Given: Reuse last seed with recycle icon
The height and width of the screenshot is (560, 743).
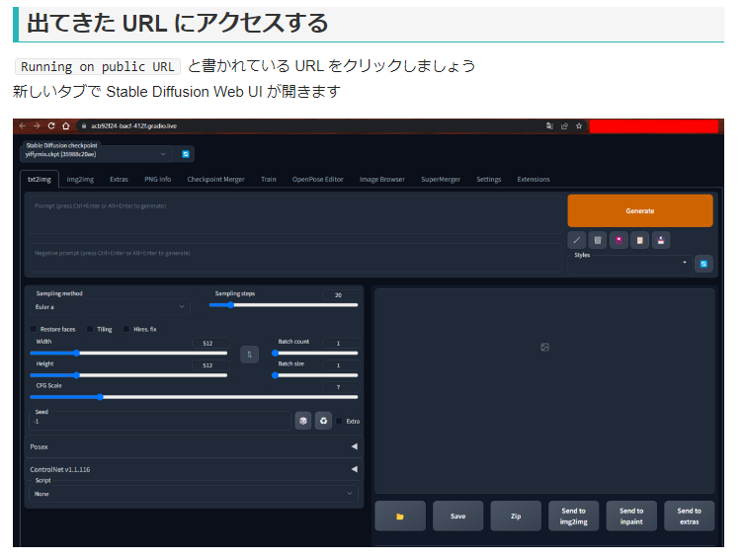Looking at the screenshot, I should (x=324, y=421).
